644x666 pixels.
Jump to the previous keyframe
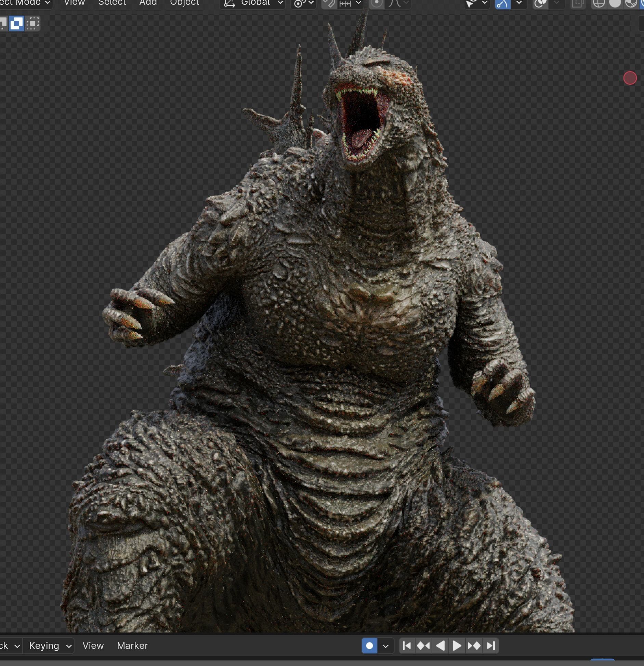[x=423, y=646]
